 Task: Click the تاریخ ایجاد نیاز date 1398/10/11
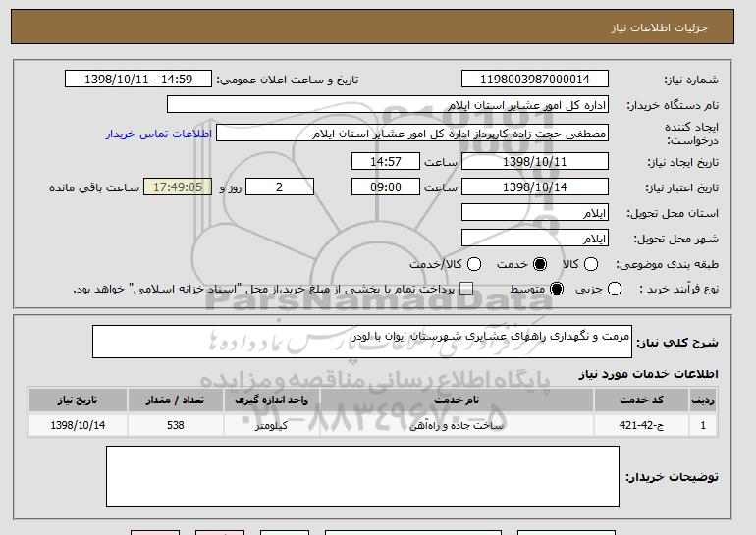pos(535,161)
